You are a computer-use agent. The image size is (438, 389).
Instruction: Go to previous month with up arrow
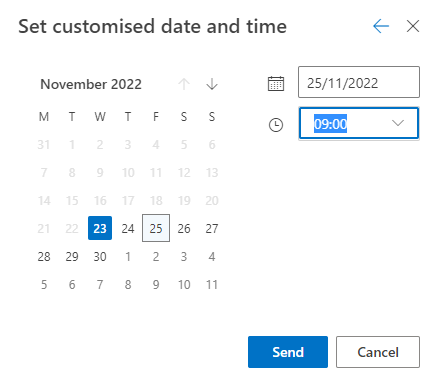pyautogui.click(x=184, y=84)
